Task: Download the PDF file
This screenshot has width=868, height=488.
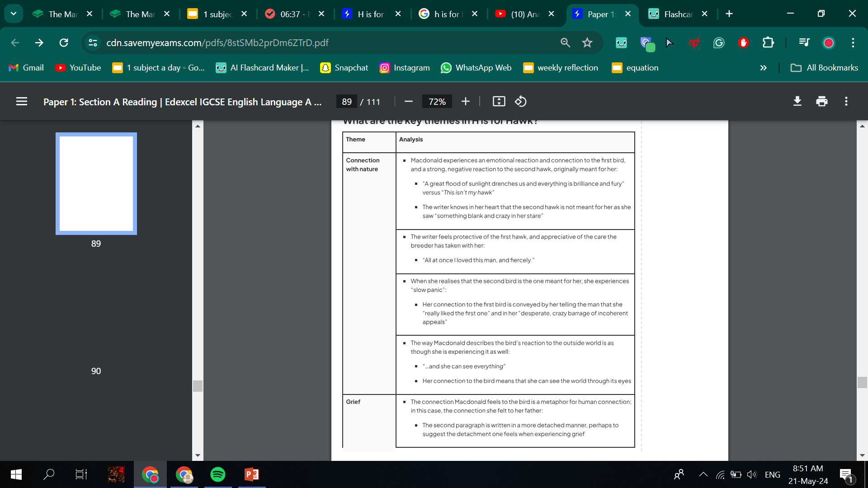Action: (x=797, y=102)
